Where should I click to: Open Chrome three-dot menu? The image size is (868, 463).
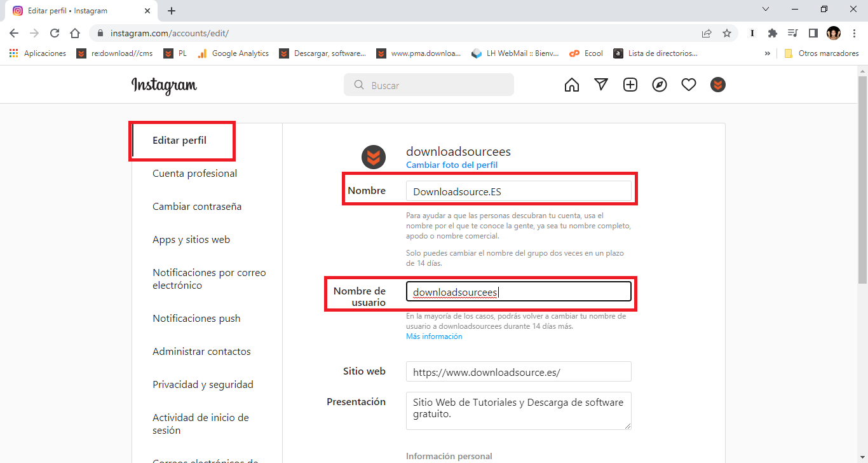click(854, 33)
